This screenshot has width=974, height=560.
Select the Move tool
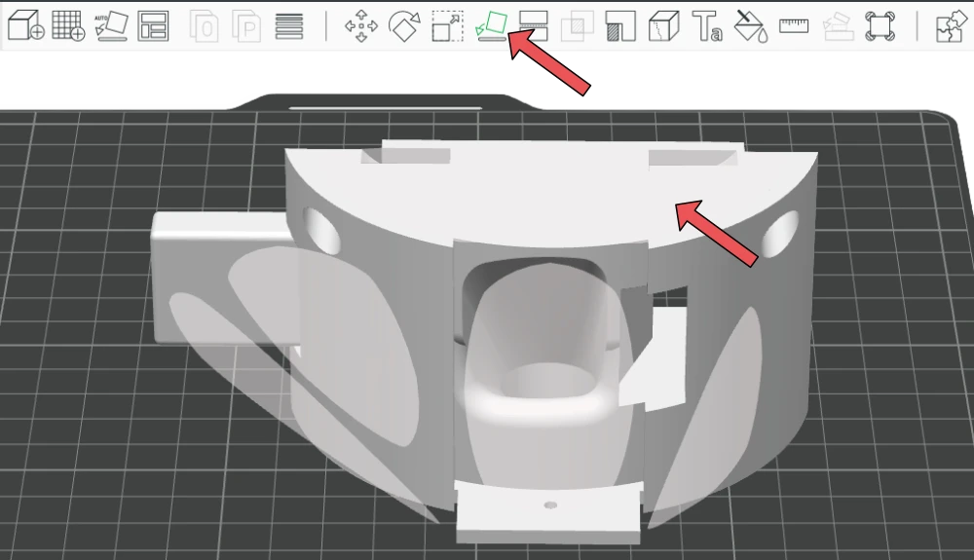click(x=361, y=26)
